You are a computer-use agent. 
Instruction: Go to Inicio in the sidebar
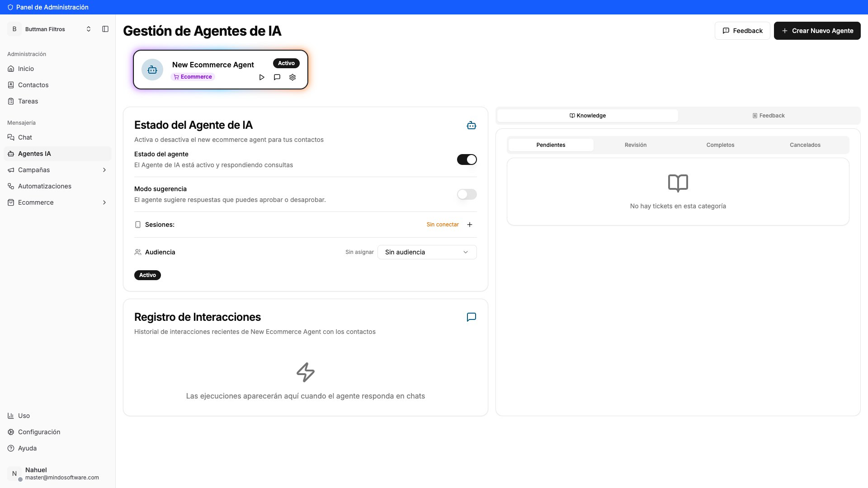(57, 69)
